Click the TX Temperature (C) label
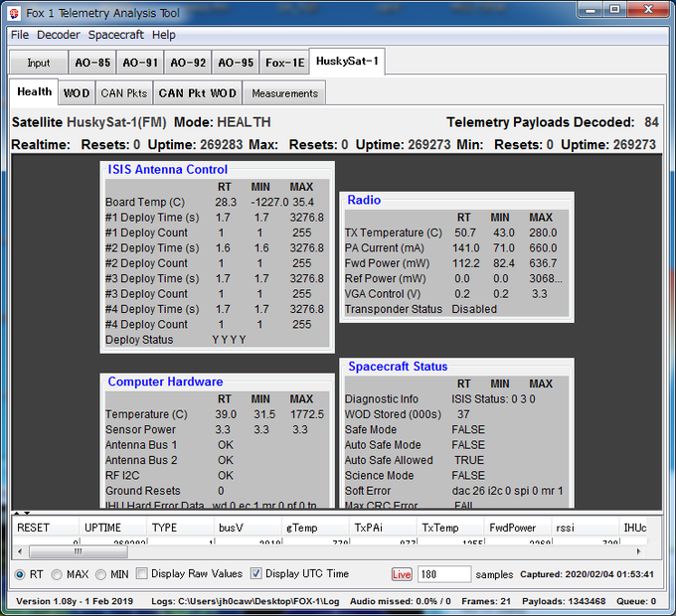Image resolution: width=676 pixels, height=616 pixels. click(394, 232)
